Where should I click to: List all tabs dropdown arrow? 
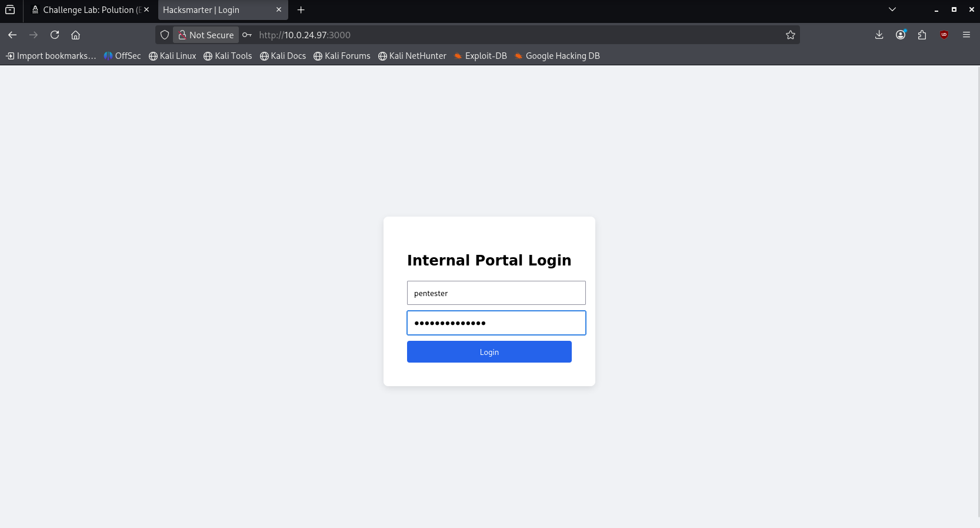892,9
